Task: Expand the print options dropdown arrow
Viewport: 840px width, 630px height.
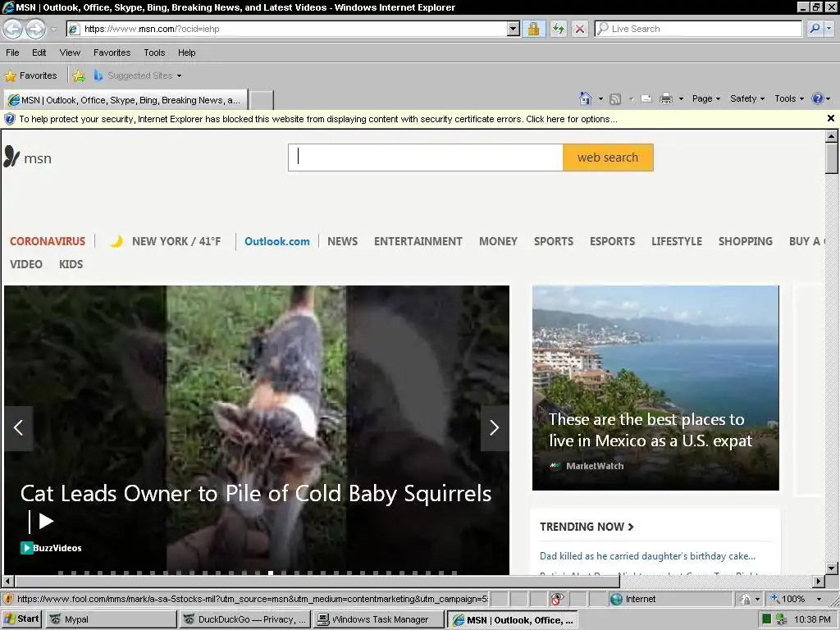Action: click(681, 99)
